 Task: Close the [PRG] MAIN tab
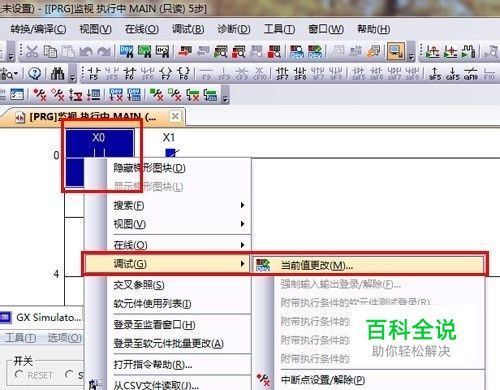[175, 116]
